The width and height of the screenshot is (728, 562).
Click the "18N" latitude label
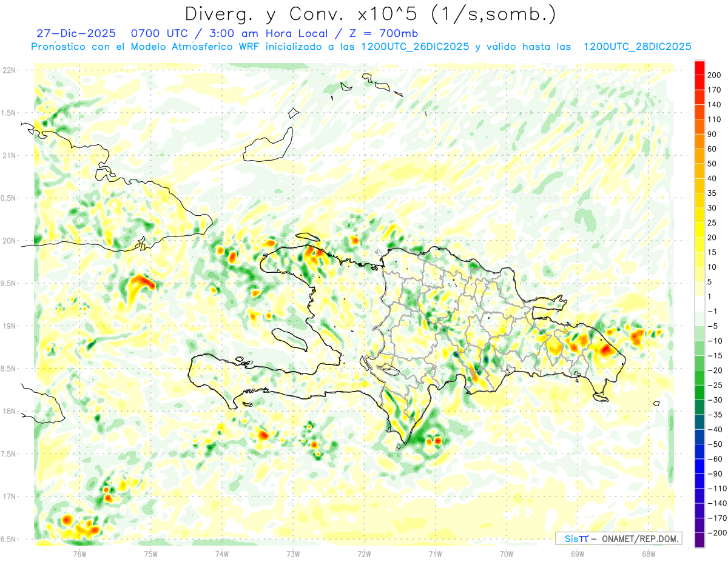click(x=9, y=411)
